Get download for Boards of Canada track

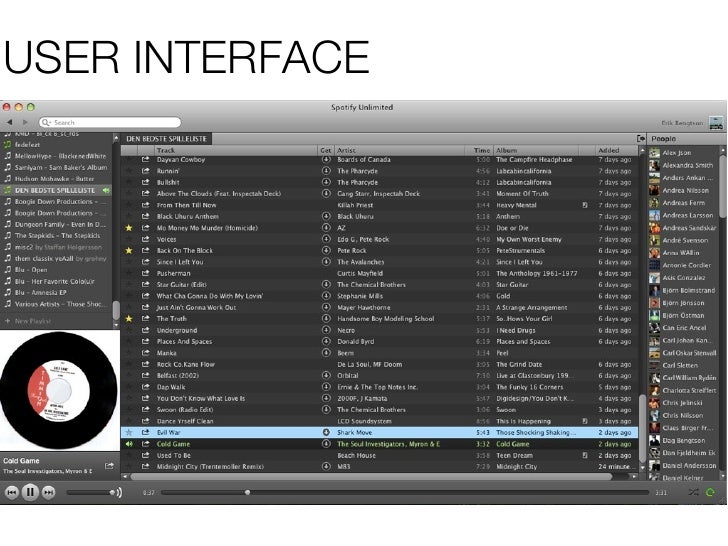pos(326,160)
